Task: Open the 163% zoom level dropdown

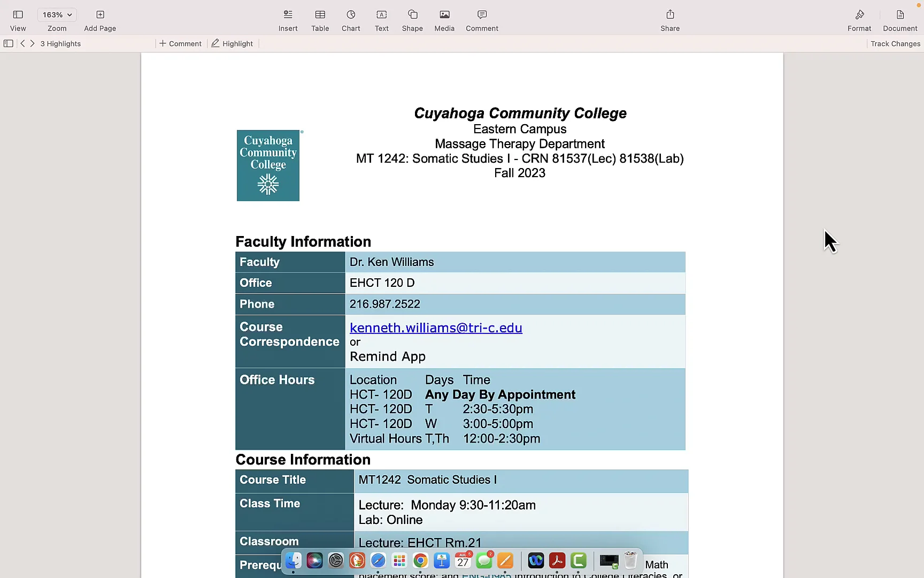Action: point(56,14)
